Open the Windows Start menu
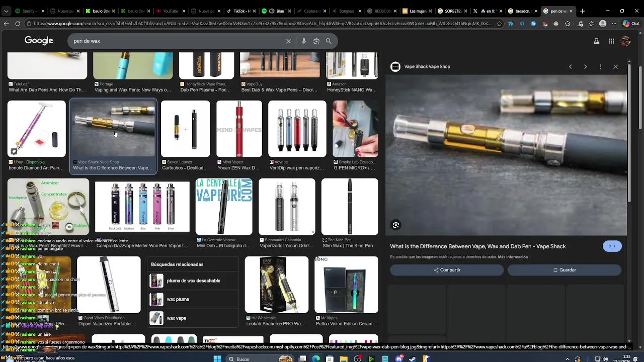644x362 pixels. coord(217,359)
